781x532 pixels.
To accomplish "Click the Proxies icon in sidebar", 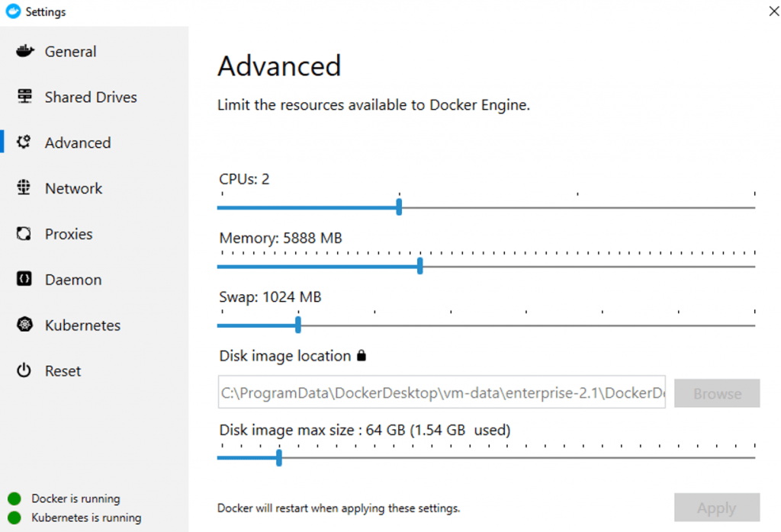I will pos(24,233).
